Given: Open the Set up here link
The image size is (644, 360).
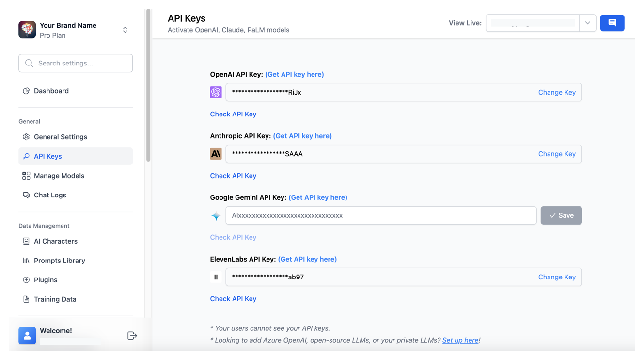Looking at the screenshot, I should (x=460, y=340).
